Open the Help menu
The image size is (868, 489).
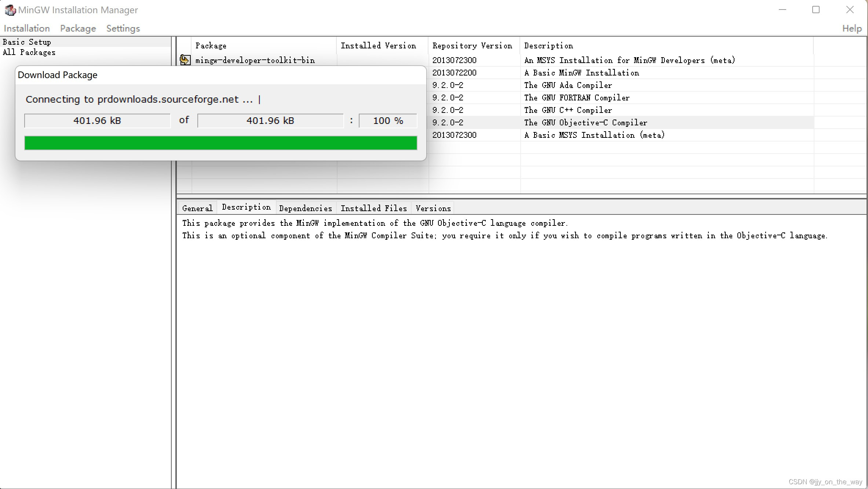[x=851, y=28]
